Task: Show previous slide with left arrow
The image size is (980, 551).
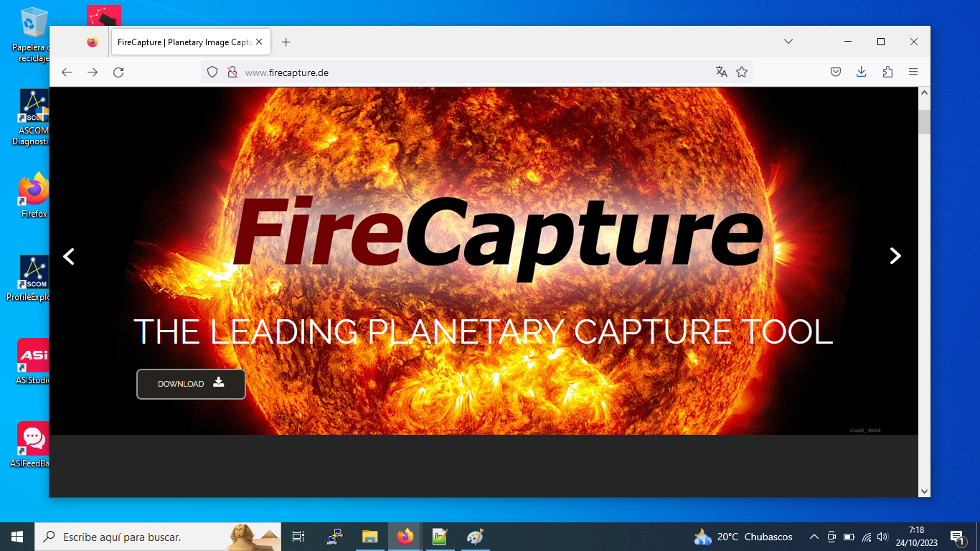Action: point(69,256)
